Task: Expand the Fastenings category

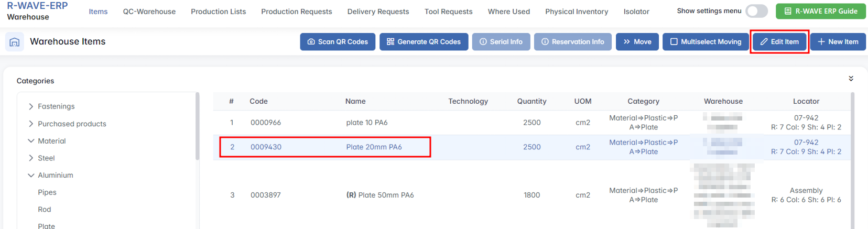Action: pos(31,106)
